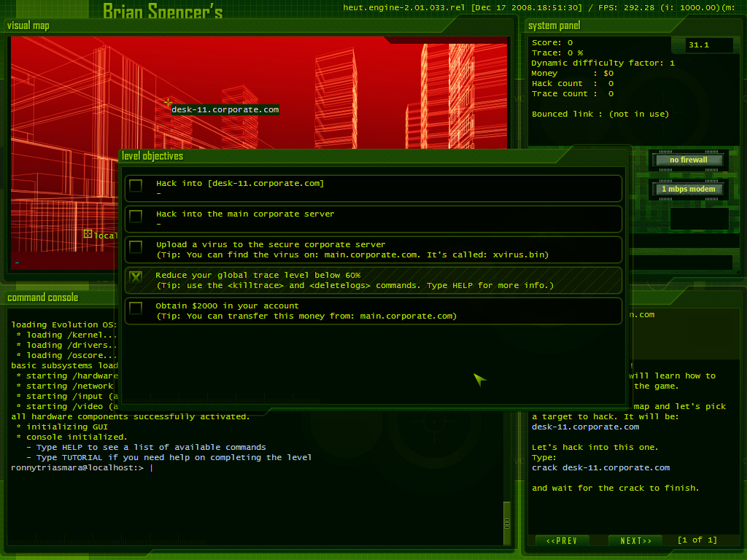Click the empty hardware slot below modem
This screenshot has width=747, height=560.
(699, 219)
